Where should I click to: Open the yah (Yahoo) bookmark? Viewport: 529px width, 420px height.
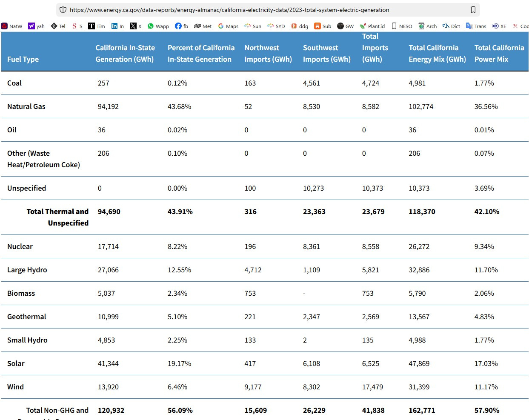point(36,26)
